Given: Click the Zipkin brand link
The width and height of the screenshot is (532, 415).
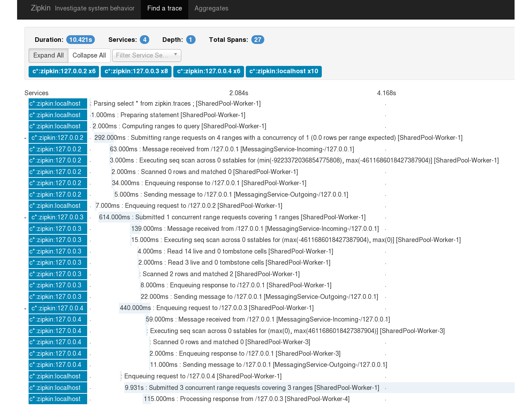Looking at the screenshot, I should (x=41, y=8).
